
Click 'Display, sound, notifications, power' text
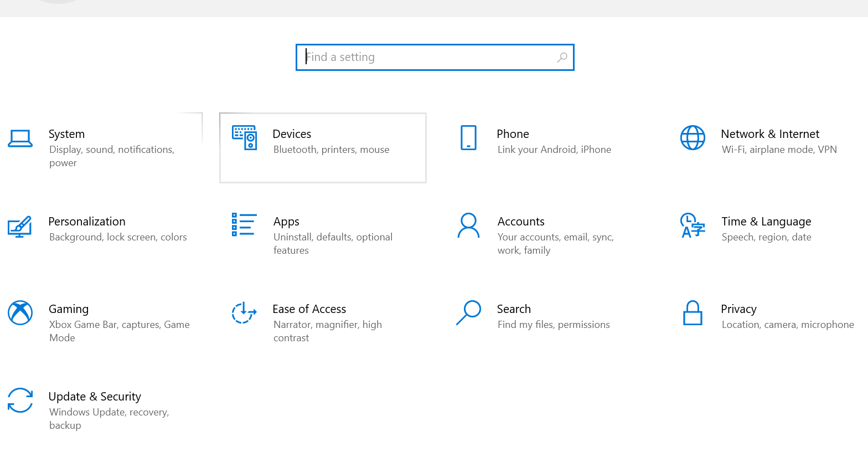pos(112,156)
